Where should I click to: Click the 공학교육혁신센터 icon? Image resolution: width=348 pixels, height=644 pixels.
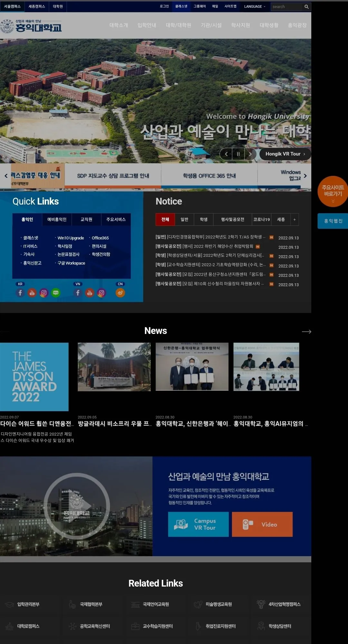[72, 626]
